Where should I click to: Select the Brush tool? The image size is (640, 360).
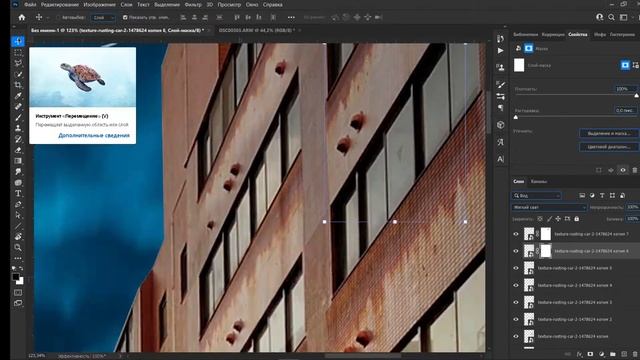[x=18, y=118]
